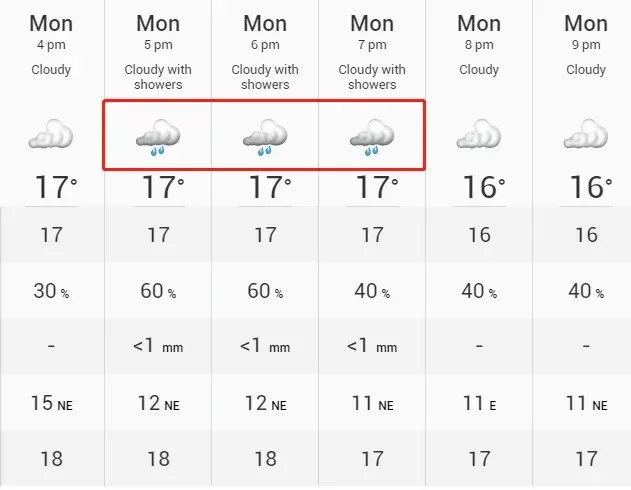Select the Mon 4 pm column header
Image resolution: width=631 pixels, height=490 pixels.
(51, 32)
